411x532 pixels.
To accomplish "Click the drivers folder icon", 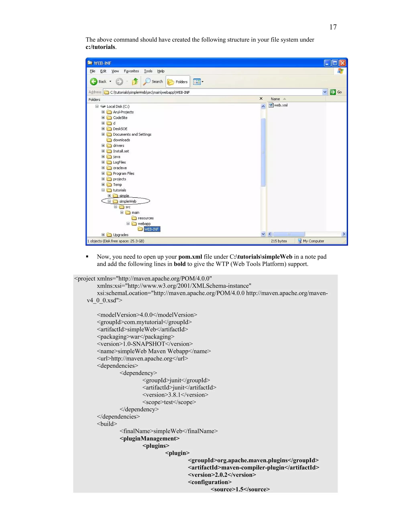I will click(x=109, y=146).
